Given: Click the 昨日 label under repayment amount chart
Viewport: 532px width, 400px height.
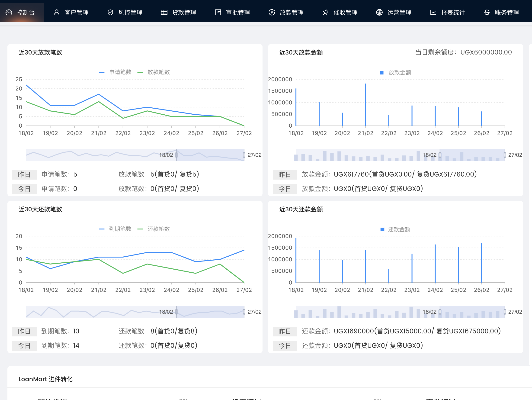Looking at the screenshot, I should click(285, 331).
